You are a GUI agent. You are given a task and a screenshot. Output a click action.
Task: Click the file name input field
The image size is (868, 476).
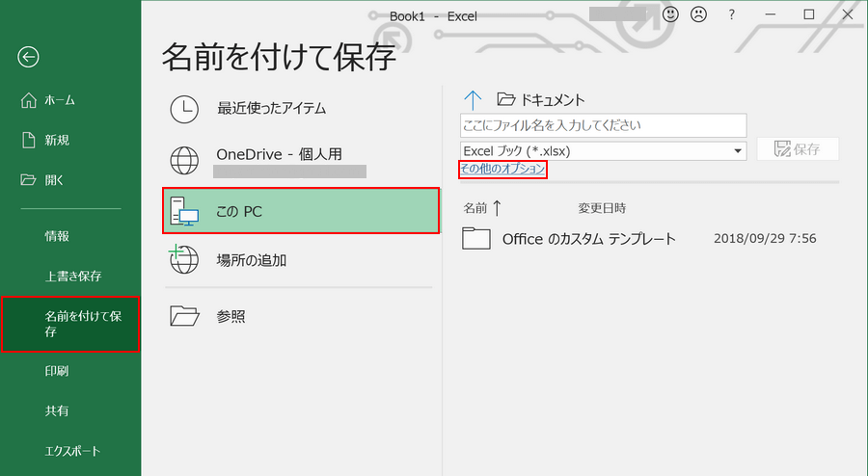tap(604, 125)
